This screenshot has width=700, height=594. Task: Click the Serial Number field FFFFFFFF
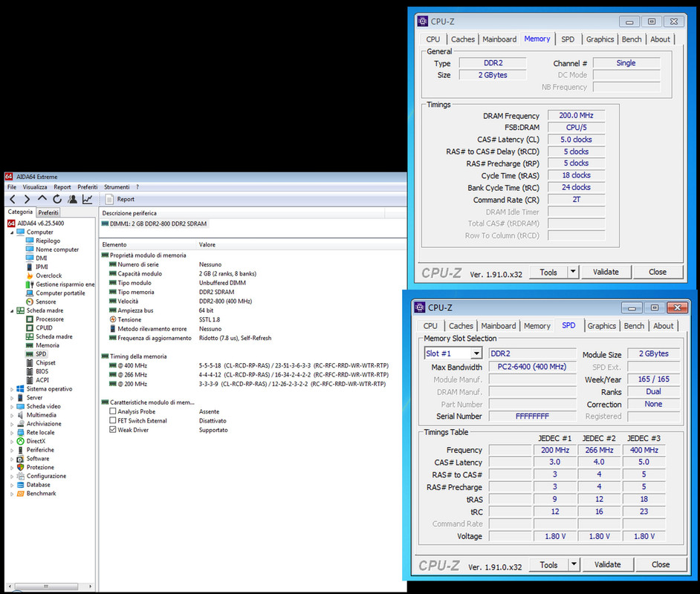click(x=532, y=417)
